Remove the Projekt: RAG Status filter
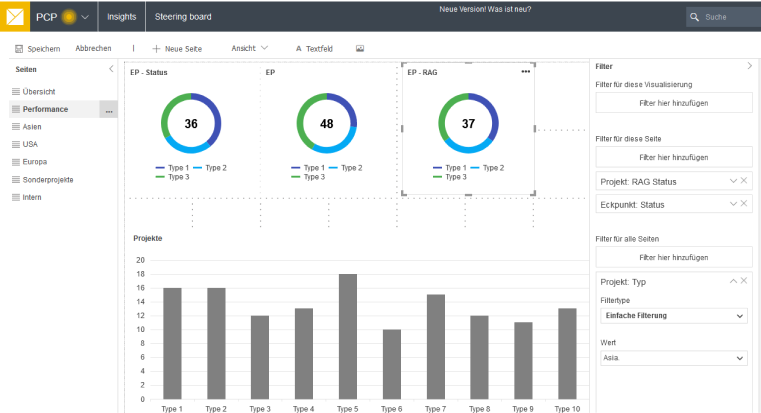This screenshot has height=413, width=761. pos(743,180)
